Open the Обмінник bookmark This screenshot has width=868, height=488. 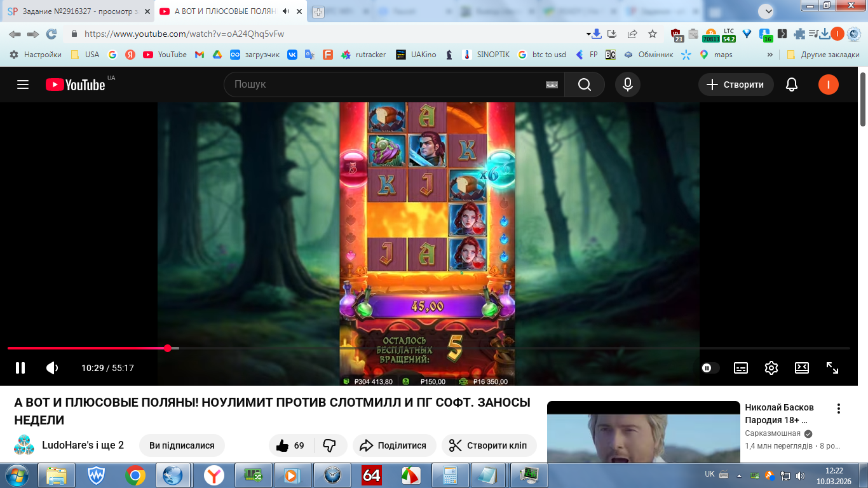(648, 55)
